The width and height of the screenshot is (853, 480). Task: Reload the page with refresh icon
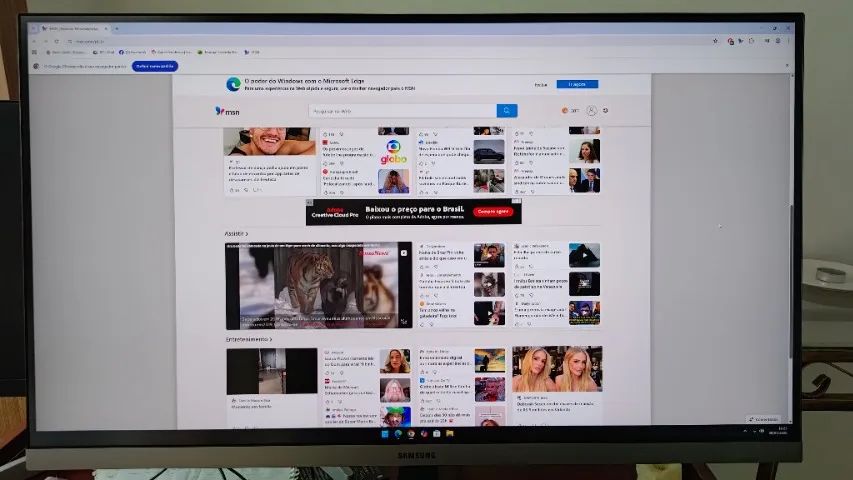point(57,41)
